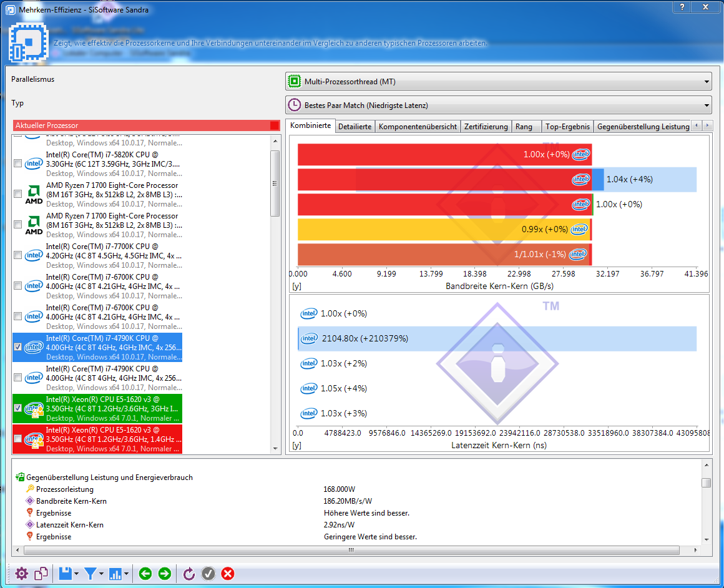Viewport: 724px width, 588px height.
Task: Select the red Xeon E5-1620 v3 list entry
Action: [x=97, y=439]
